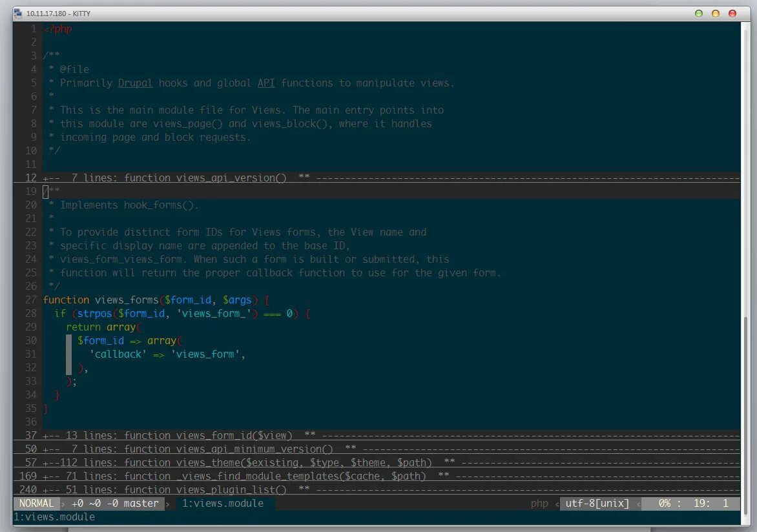757x532 pixels.
Task: Click the '@file' docblock tag
Action: pos(74,69)
